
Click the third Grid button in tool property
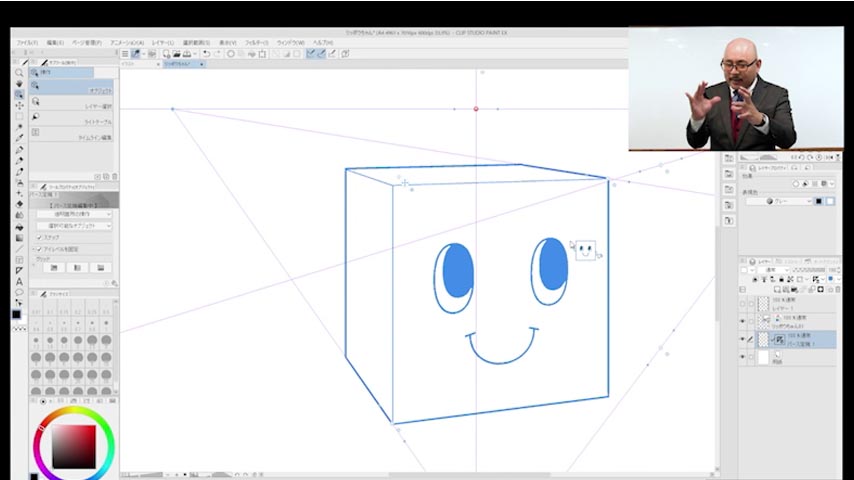(101, 268)
